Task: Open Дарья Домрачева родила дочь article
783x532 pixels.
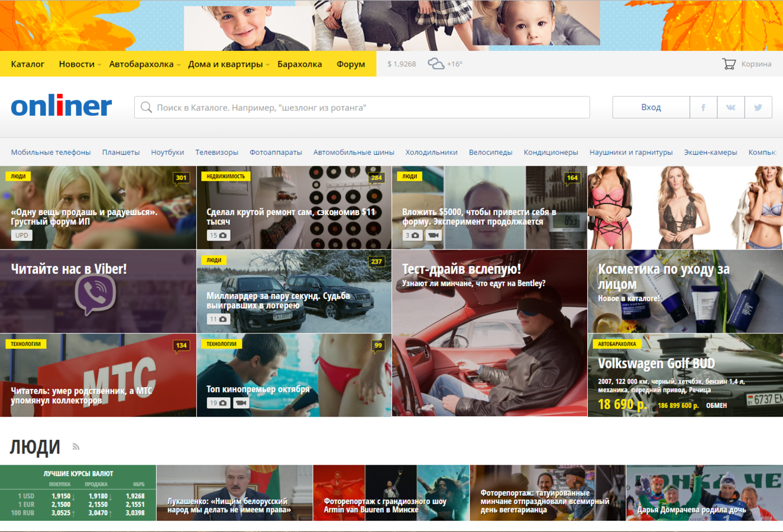Action: click(x=704, y=493)
